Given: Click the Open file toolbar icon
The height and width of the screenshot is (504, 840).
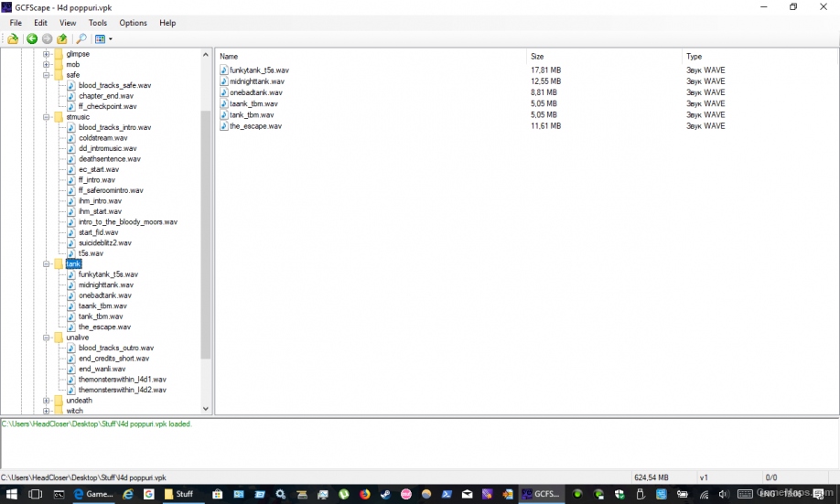Looking at the screenshot, I should (12, 38).
